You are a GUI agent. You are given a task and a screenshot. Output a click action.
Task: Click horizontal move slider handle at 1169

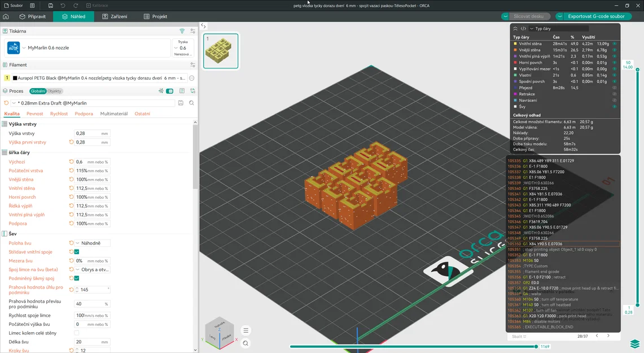pos(536,346)
